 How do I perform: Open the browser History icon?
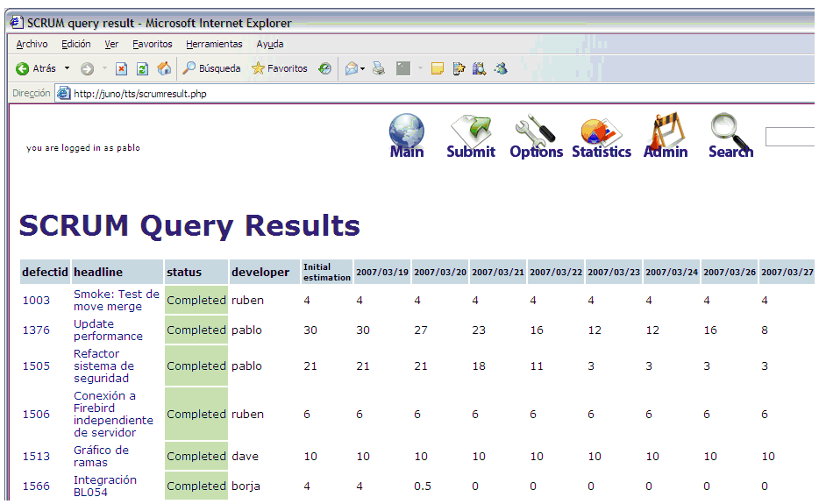click(324, 68)
